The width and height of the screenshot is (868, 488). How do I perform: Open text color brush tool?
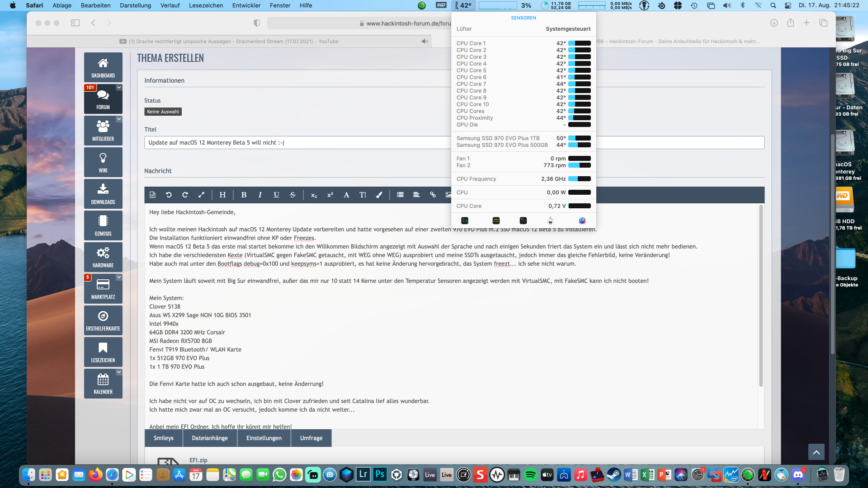[379, 195]
